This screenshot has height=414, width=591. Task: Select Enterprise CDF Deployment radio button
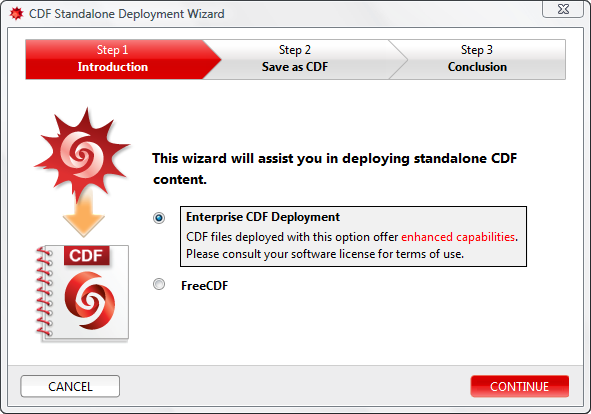159,218
